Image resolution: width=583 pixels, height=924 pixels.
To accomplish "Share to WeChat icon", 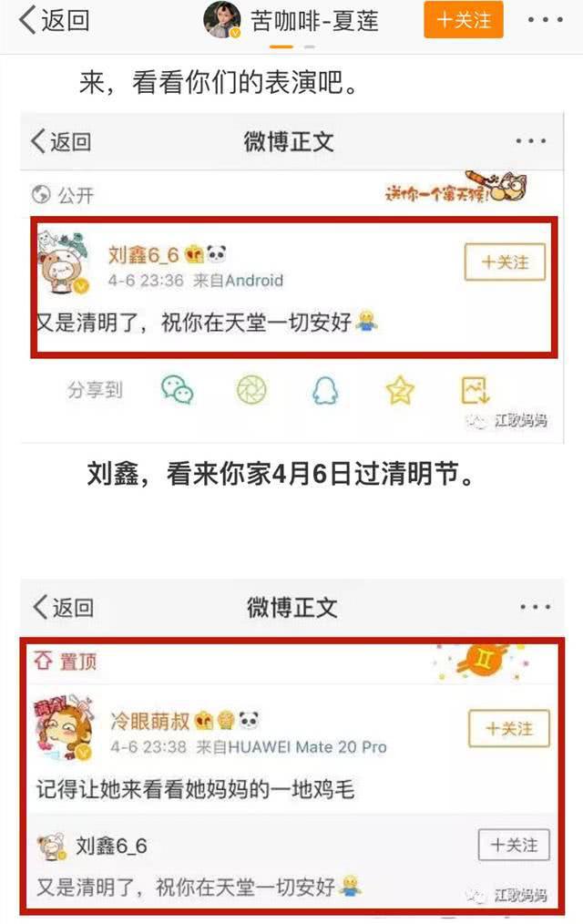I will (x=178, y=389).
